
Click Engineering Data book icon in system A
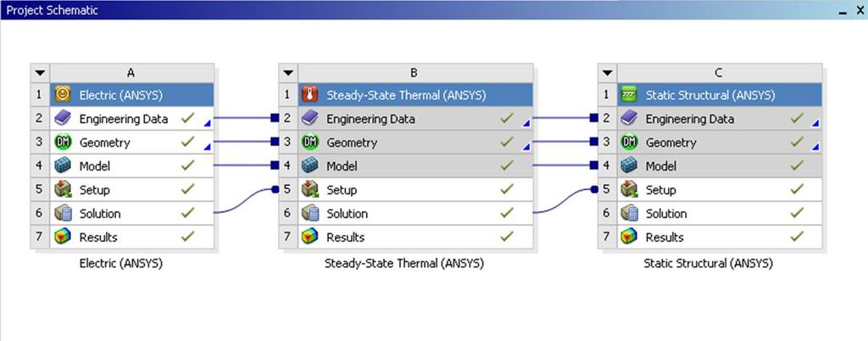(63, 119)
